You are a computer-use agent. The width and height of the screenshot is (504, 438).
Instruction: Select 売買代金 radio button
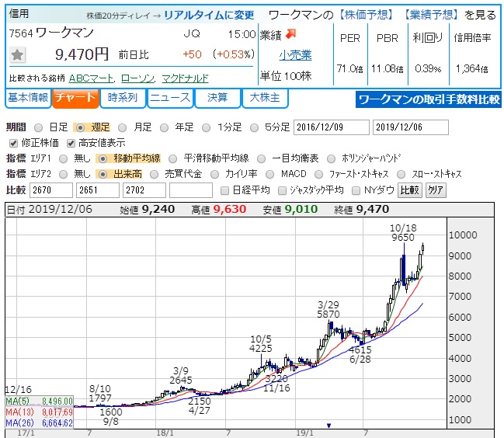(155, 174)
